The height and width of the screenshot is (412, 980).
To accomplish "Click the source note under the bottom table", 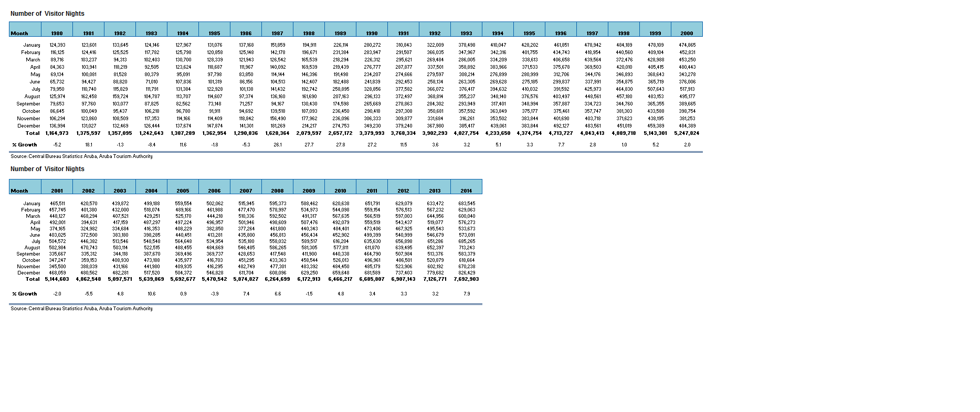I will click(x=81, y=309).
